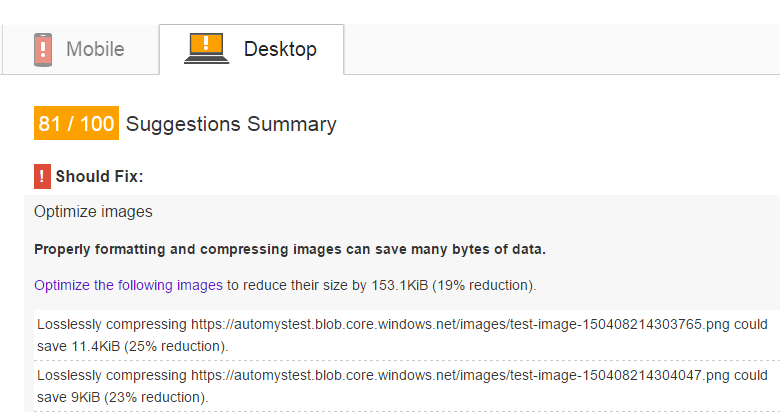This screenshot has width=780, height=412.
Task: Switch to the Mobile tab label
Action: pyautogui.click(x=95, y=49)
